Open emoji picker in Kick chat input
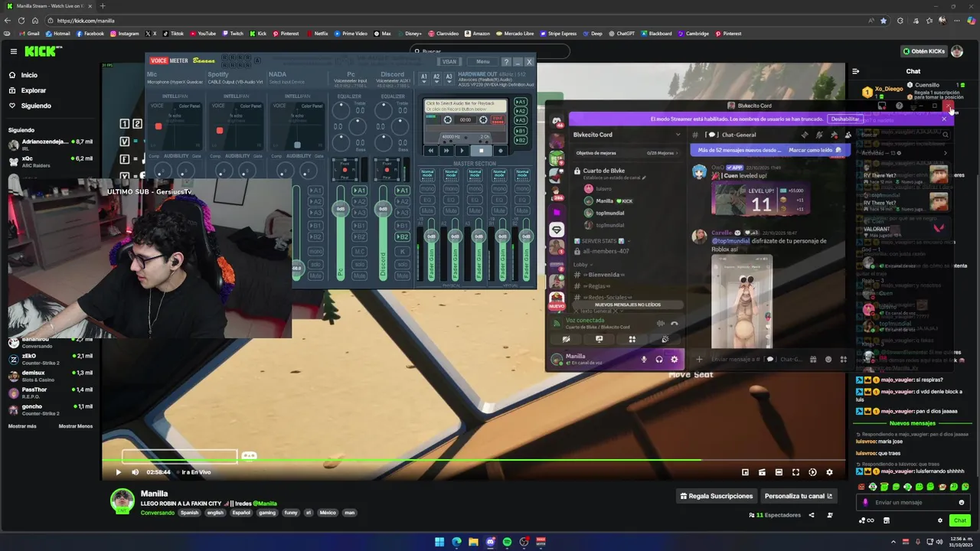The image size is (980, 551). pyautogui.click(x=962, y=503)
